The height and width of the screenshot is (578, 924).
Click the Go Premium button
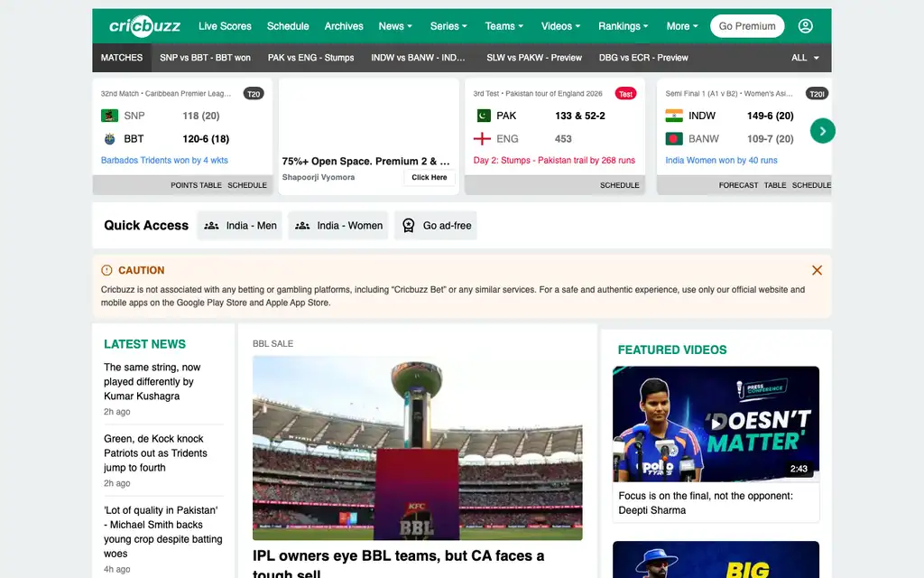pos(747,26)
